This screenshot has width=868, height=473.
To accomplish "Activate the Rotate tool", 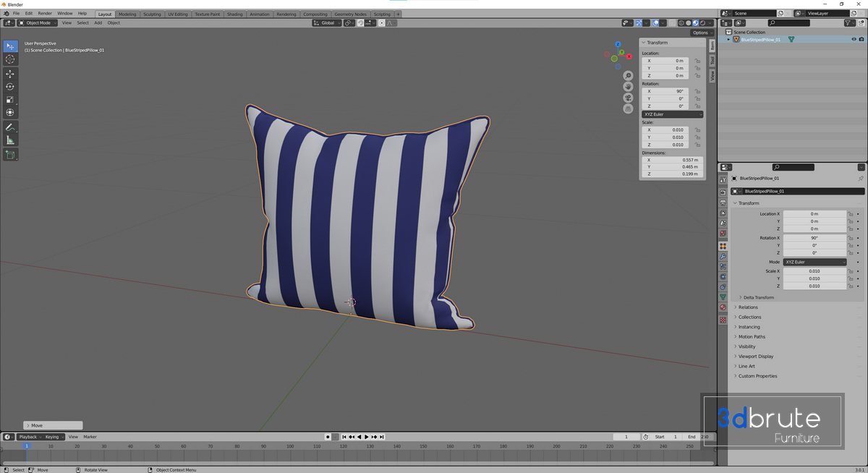I will 10,87.
